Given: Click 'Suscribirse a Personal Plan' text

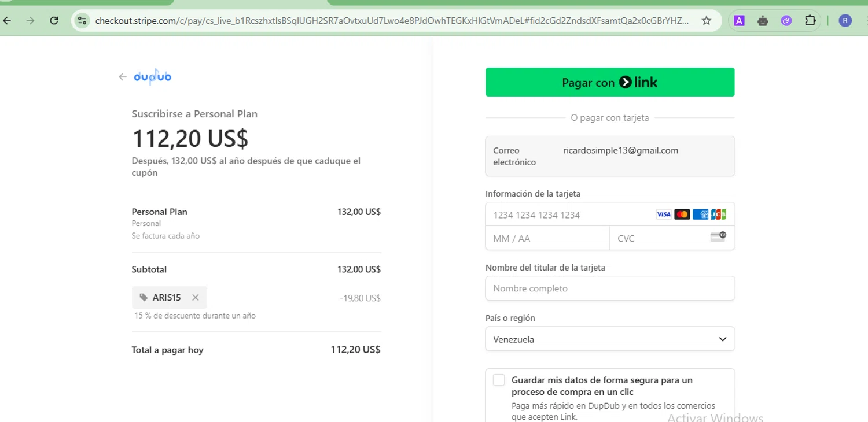Looking at the screenshot, I should (x=194, y=114).
